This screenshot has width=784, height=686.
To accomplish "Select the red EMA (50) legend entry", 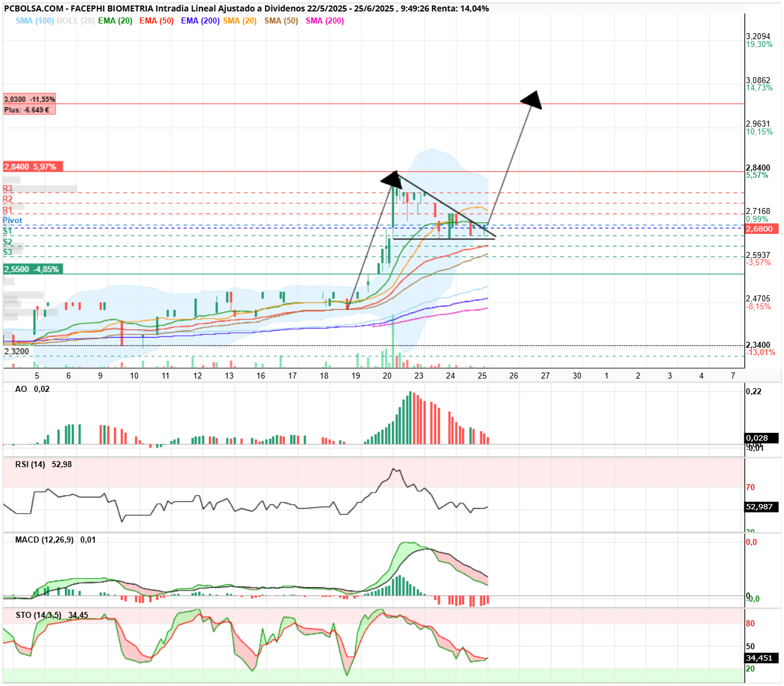I will click(156, 20).
